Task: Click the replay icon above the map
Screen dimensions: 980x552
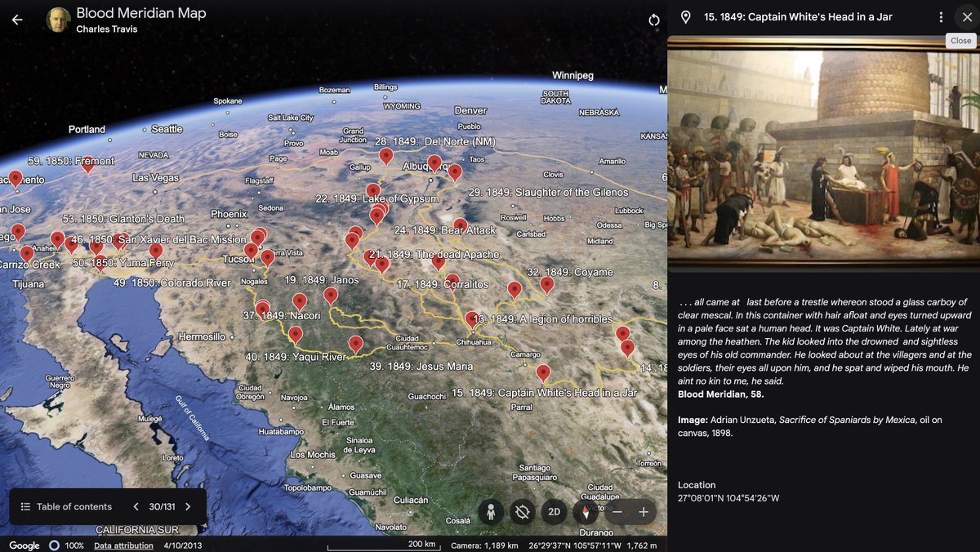Action: click(653, 20)
